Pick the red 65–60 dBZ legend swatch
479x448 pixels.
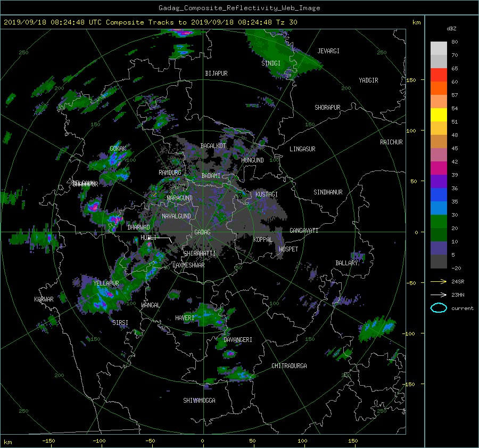click(x=439, y=75)
